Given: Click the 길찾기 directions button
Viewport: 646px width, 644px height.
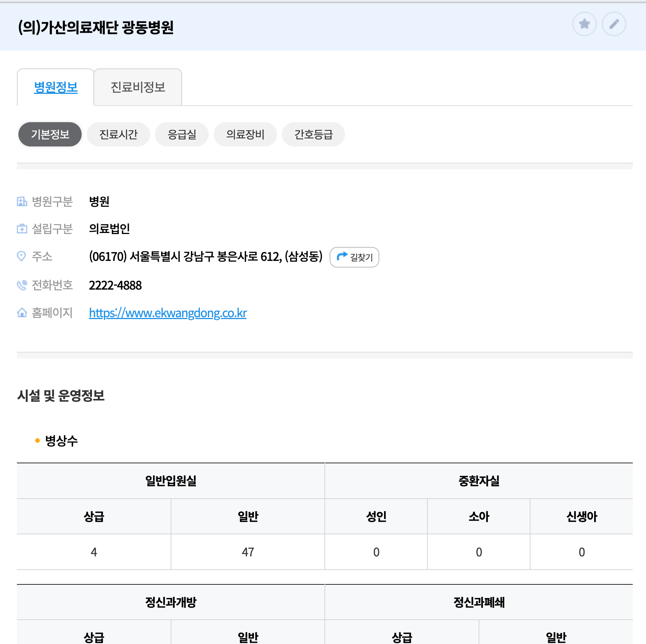Looking at the screenshot, I should click(x=354, y=257).
